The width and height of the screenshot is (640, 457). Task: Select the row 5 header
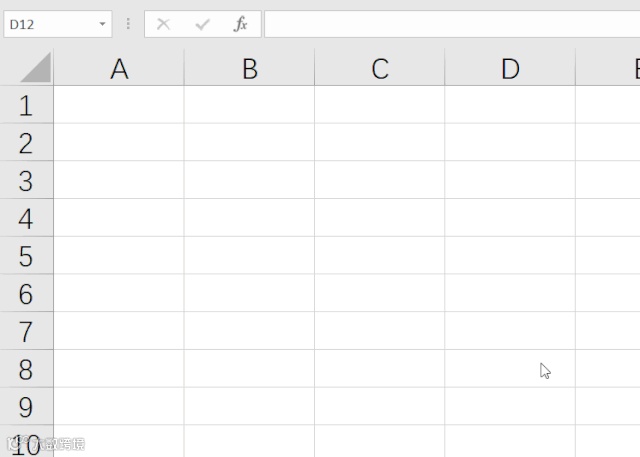pos(26,257)
